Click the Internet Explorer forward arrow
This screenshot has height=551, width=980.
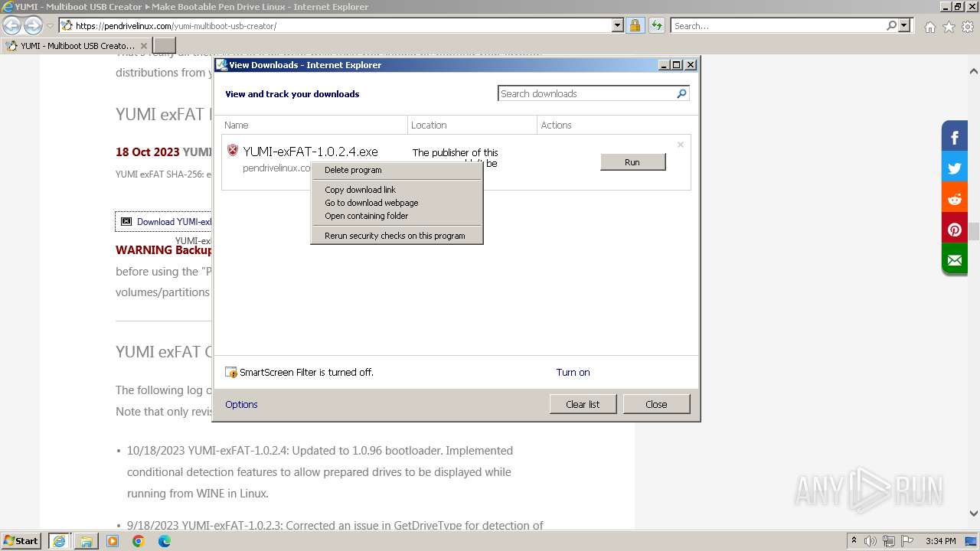33,25
